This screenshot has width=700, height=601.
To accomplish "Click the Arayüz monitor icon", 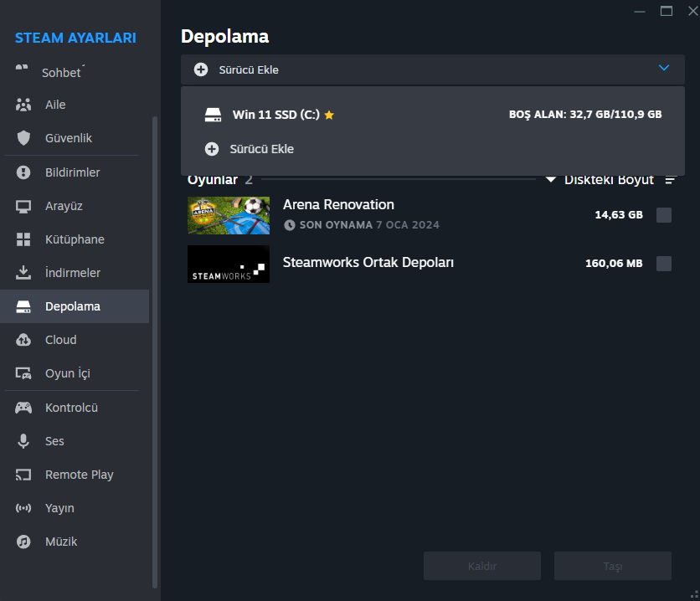I will point(23,206).
